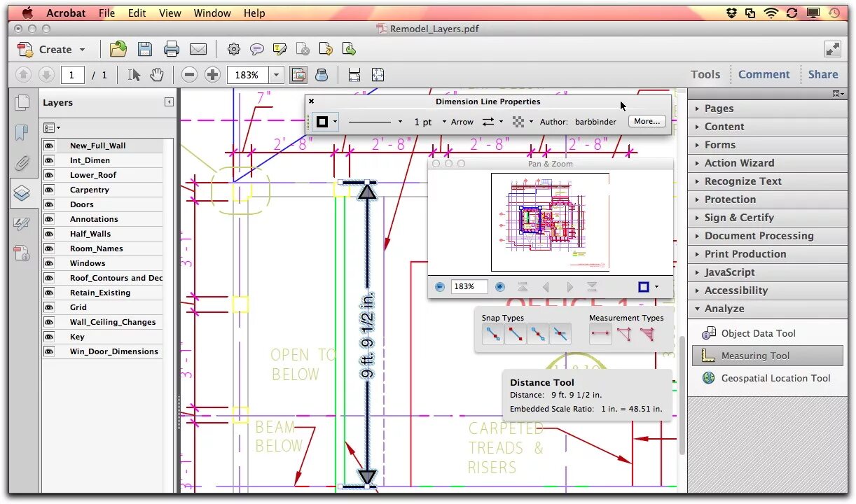Select the Area measurement type
Screen dimensions: 856x504
(647, 335)
